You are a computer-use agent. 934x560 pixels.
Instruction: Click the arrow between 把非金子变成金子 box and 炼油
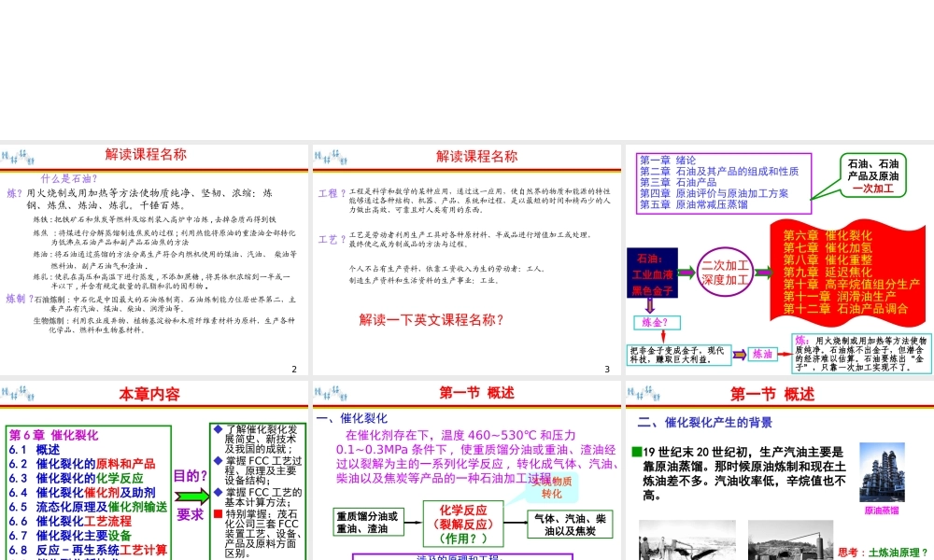(x=739, y=355)
